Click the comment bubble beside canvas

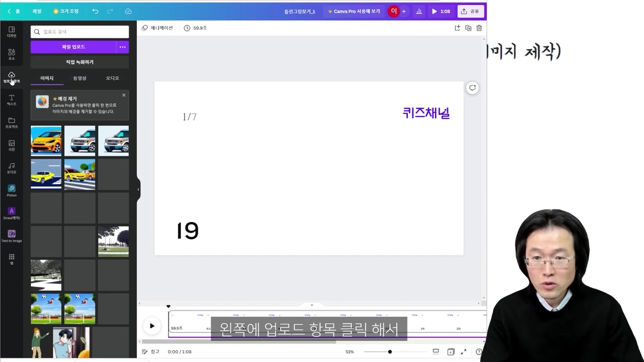pos(472,88)
